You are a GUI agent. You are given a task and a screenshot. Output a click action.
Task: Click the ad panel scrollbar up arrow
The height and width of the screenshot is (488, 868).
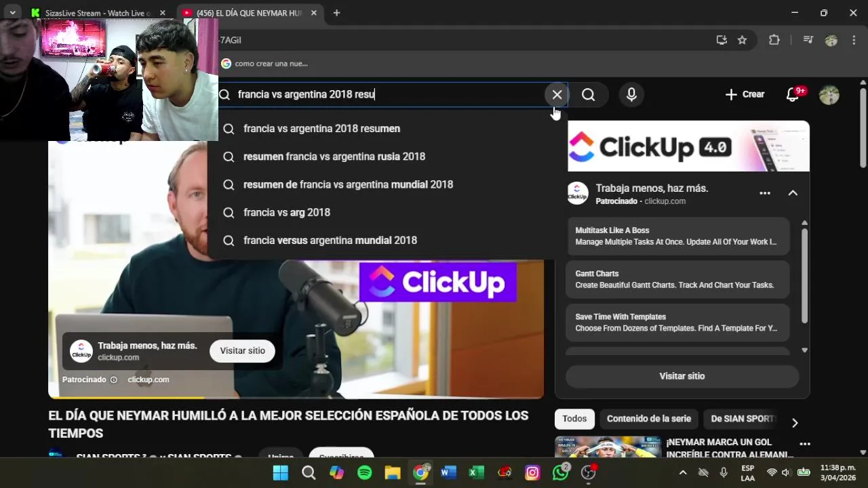(805, 222)
